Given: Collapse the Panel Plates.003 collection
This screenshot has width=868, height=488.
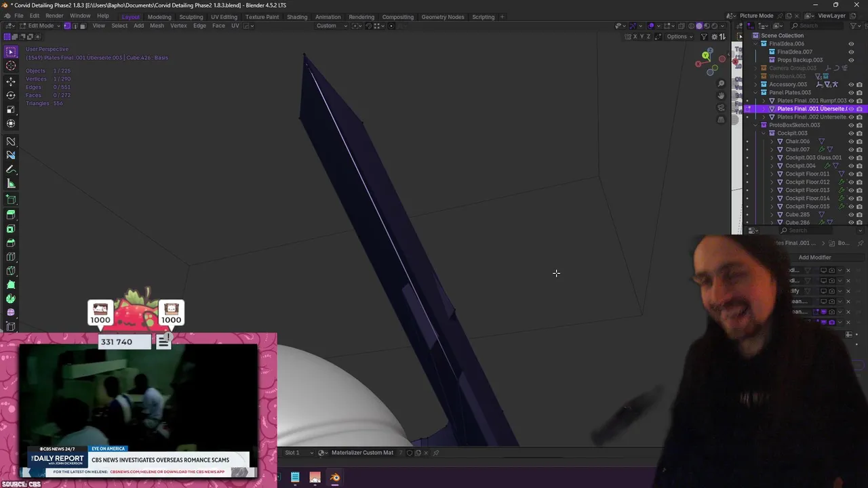Looking at the screenshot, I should [755, 92].
